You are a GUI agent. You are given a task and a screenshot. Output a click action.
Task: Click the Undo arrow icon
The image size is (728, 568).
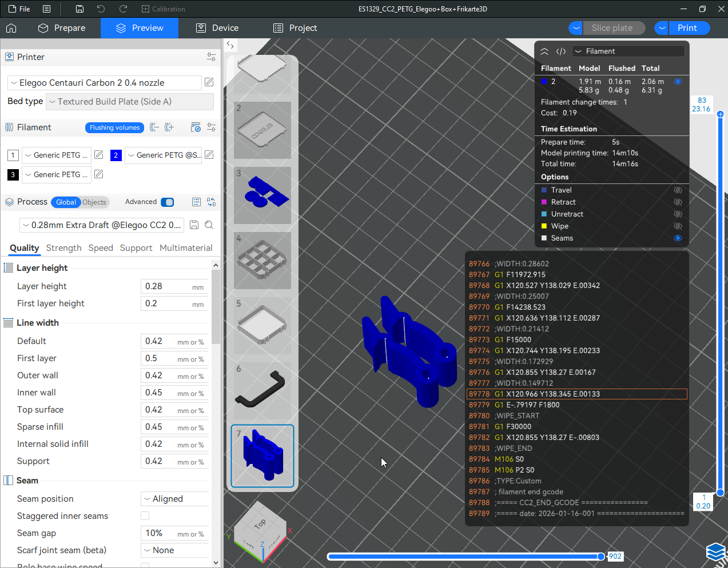pyautogui.click(x=101, y=9)
